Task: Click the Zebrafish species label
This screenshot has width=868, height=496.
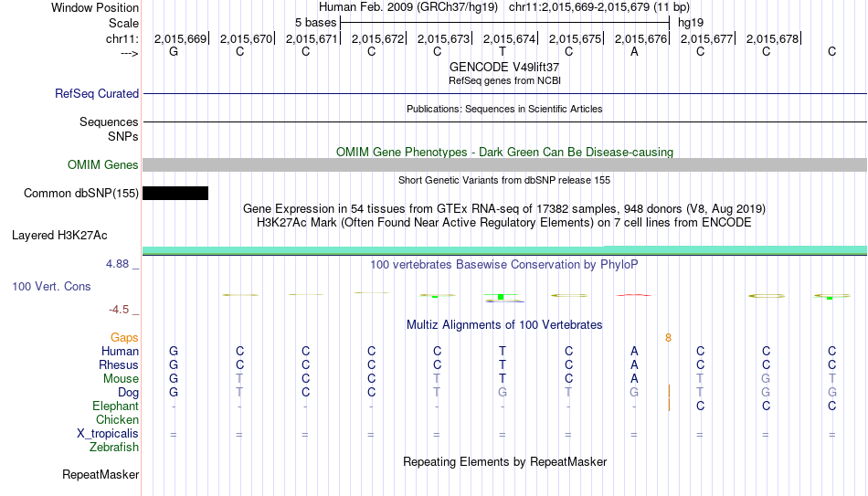Action: click(x=114, y=447)
